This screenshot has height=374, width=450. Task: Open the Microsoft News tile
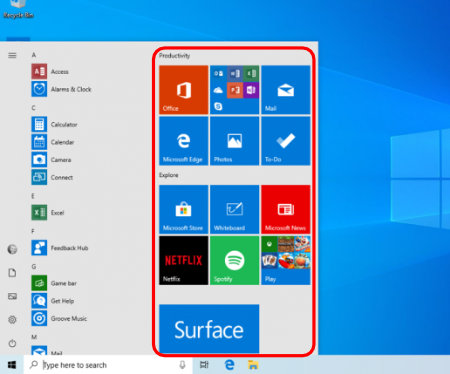click(286, 209)
